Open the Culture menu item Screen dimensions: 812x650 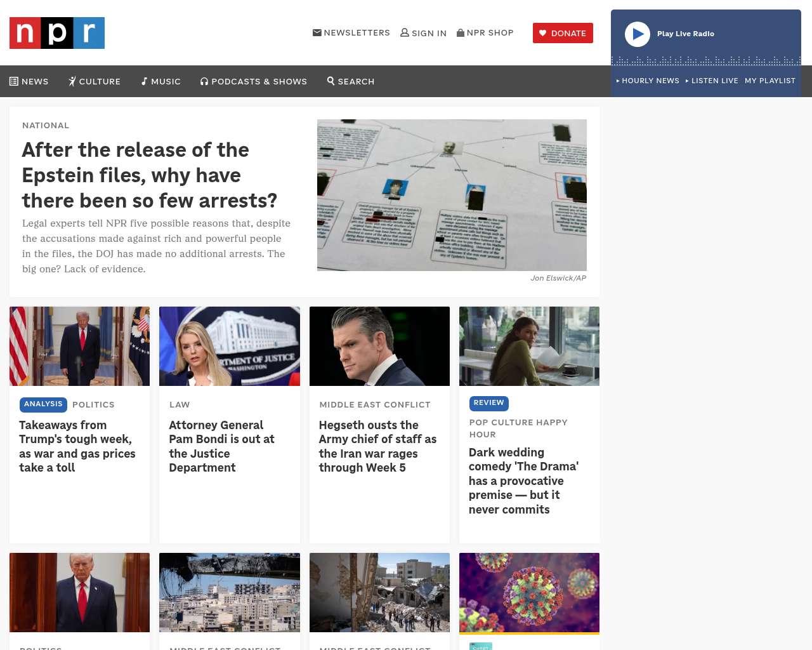(x=95, y=81)
